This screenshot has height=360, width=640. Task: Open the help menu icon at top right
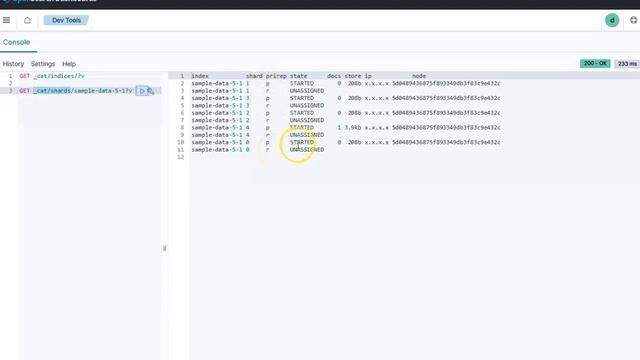[633, 20]
